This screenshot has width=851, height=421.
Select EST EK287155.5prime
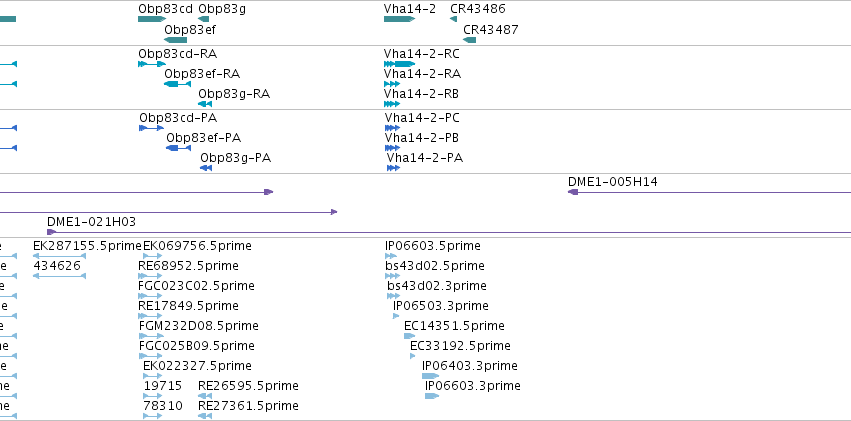tap(60, 256)
